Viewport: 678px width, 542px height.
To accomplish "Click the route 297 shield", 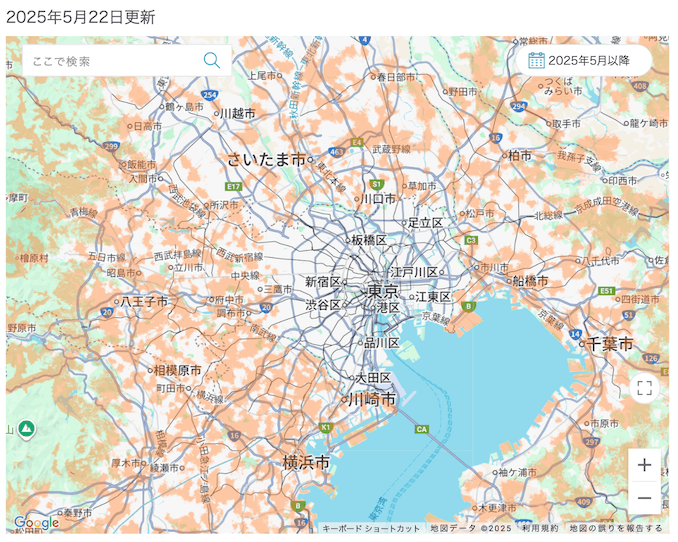I will (x=592, y=442).
